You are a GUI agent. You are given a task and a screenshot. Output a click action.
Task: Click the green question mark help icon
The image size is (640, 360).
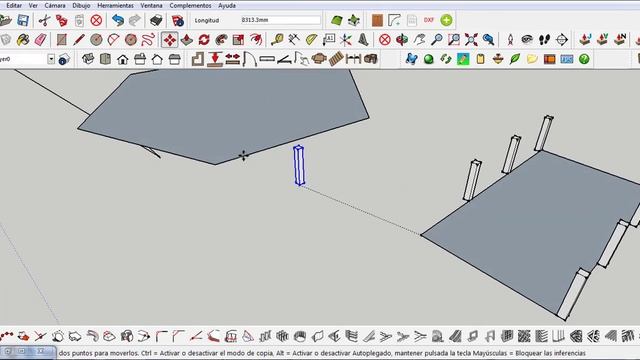(x=584, y=59)
